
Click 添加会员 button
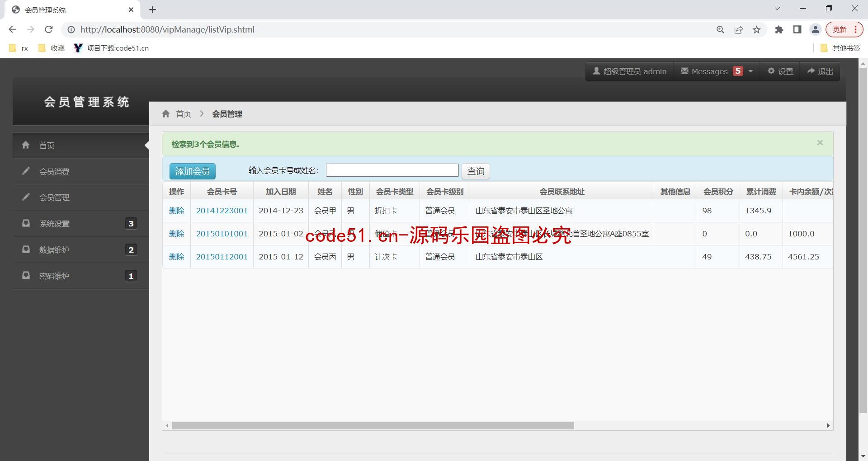pyautogui.click(x=193, y=171)
